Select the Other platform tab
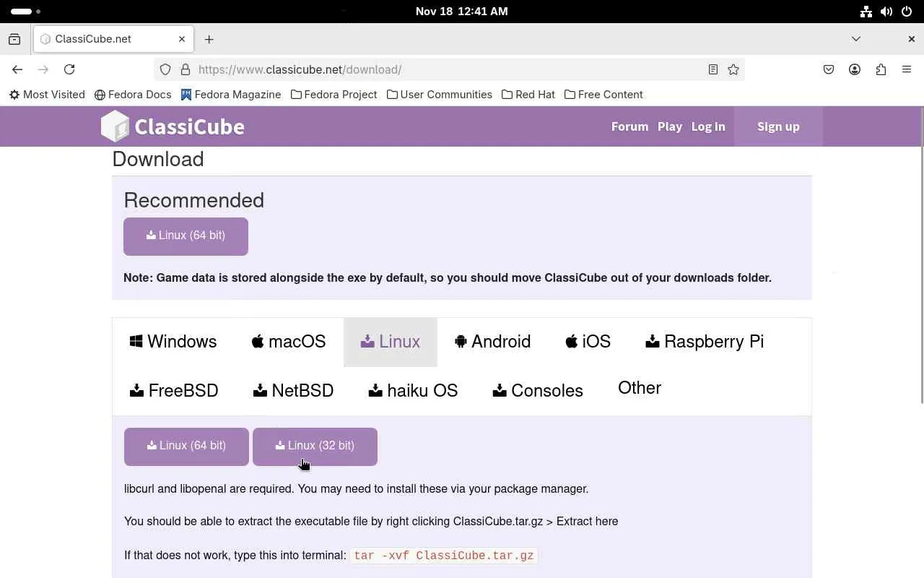 point(640,388)
